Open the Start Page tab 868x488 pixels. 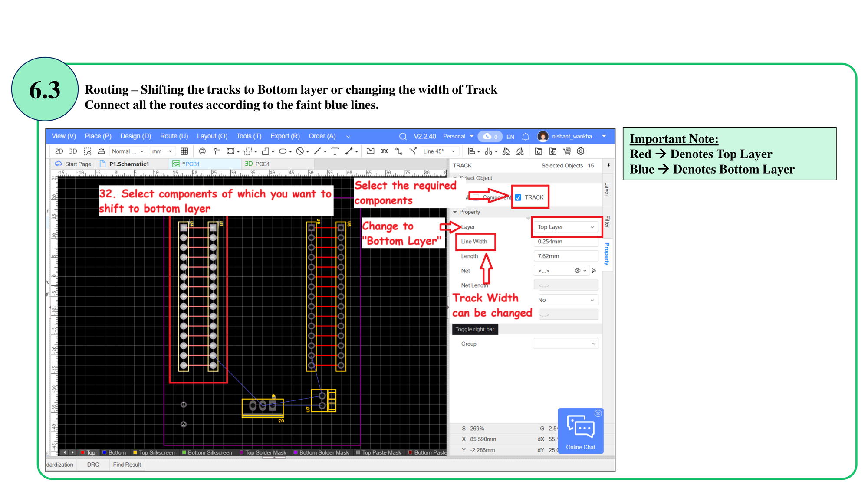[x=73, y=164]
